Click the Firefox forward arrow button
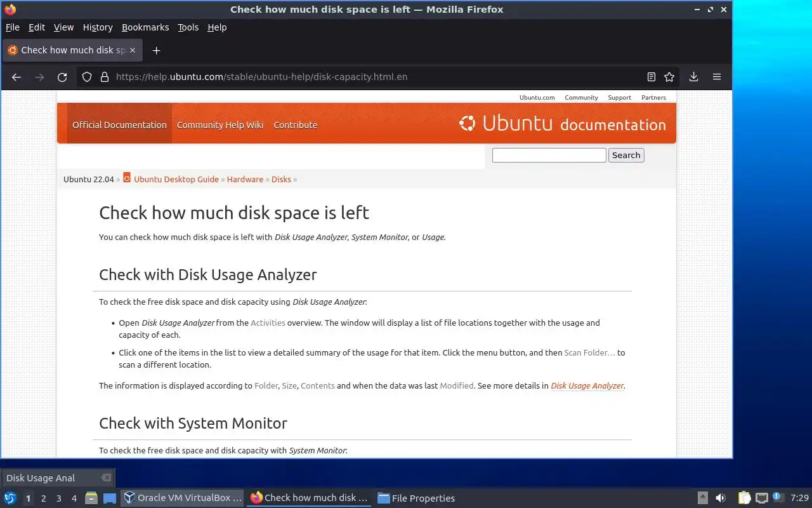 [x=39, y=77]
